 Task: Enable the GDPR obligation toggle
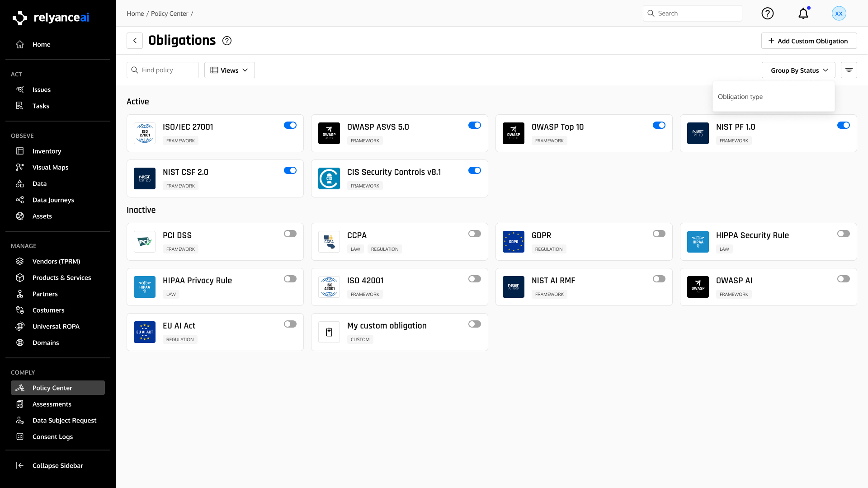(x=659, y=234)
